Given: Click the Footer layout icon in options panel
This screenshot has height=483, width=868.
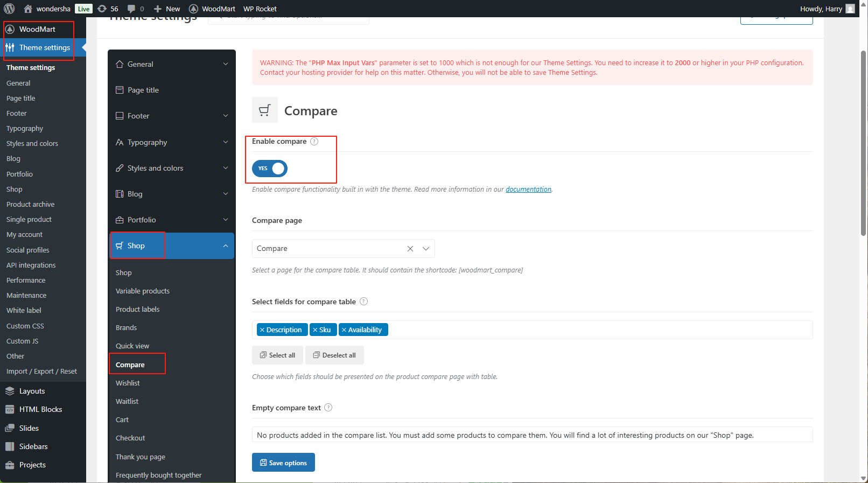Looking at the screenshot, I should pos(120,116).
